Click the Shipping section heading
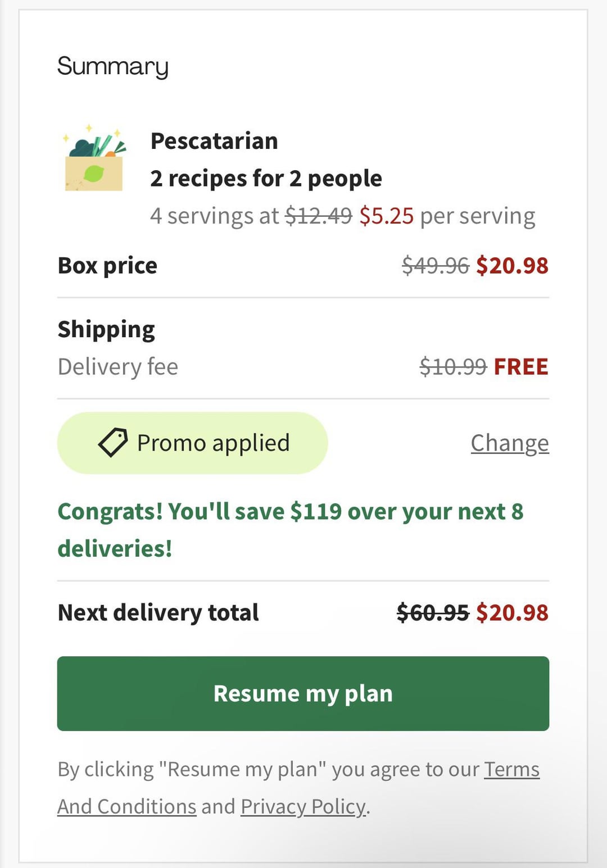The image size is (607, 868). (x=106, y=329)
